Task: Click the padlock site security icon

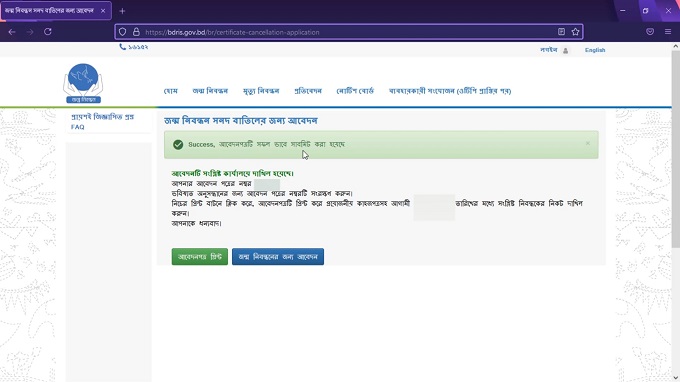Action: pyautogui.click(x=136, y=32)
